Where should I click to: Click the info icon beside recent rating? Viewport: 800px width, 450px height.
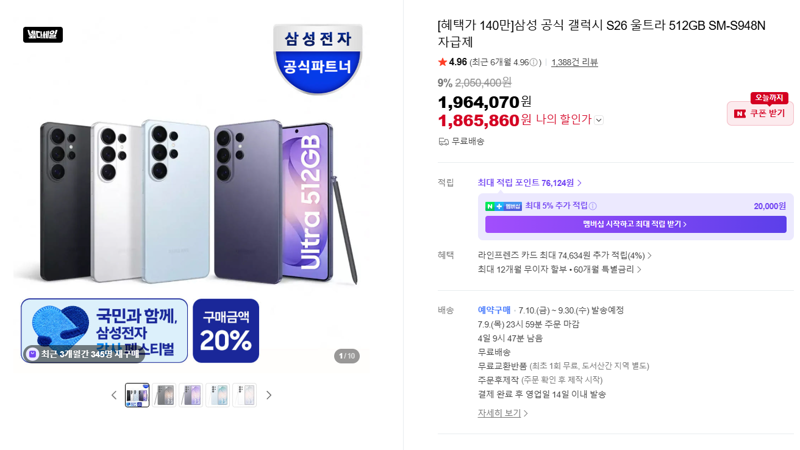(534, 62)
